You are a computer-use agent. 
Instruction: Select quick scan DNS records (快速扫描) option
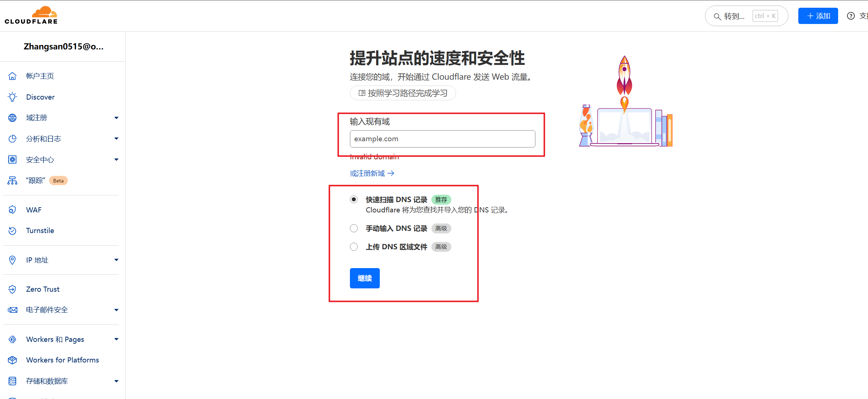click(x=354, y=199)
